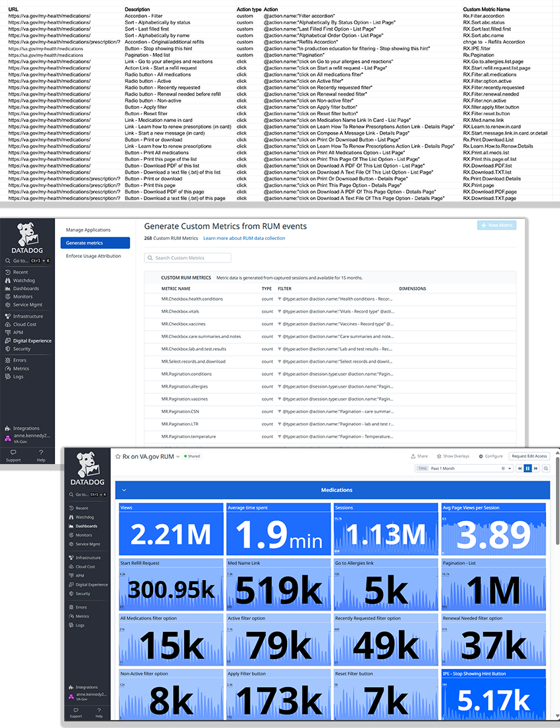
Task: Open APM in the Rx dashboard window sidebar
Action: point(77,576)
